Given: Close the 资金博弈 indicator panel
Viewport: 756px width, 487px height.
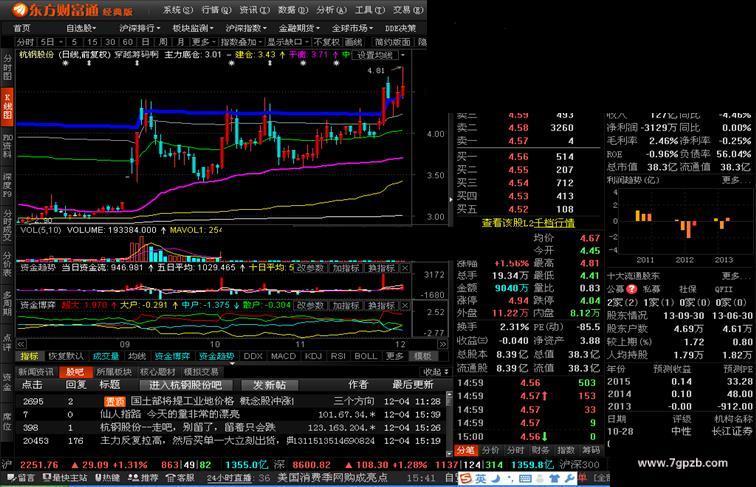Looking at the screenshot, I should pos(405,306).
